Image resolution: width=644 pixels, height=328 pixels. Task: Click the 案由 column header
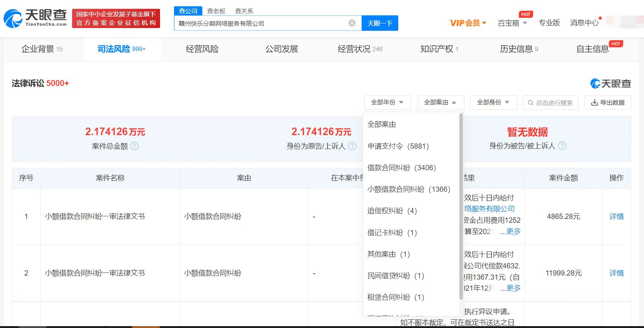244,178
